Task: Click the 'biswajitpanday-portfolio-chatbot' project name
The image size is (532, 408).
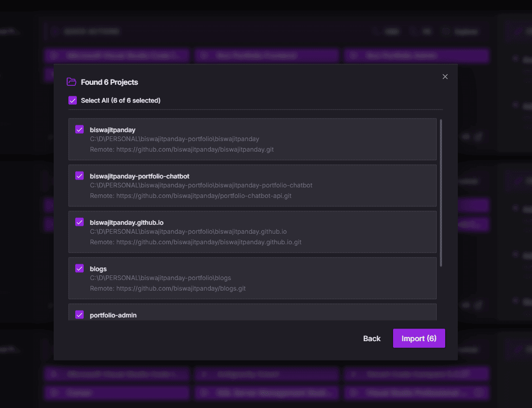Action: (x=139, y=176)
